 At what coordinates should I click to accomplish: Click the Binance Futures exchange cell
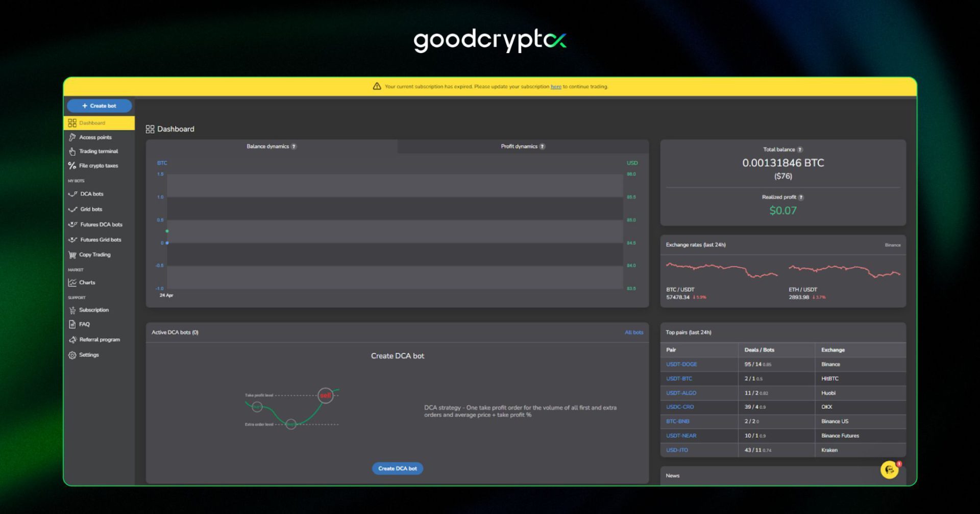click(x=840, y=435)
